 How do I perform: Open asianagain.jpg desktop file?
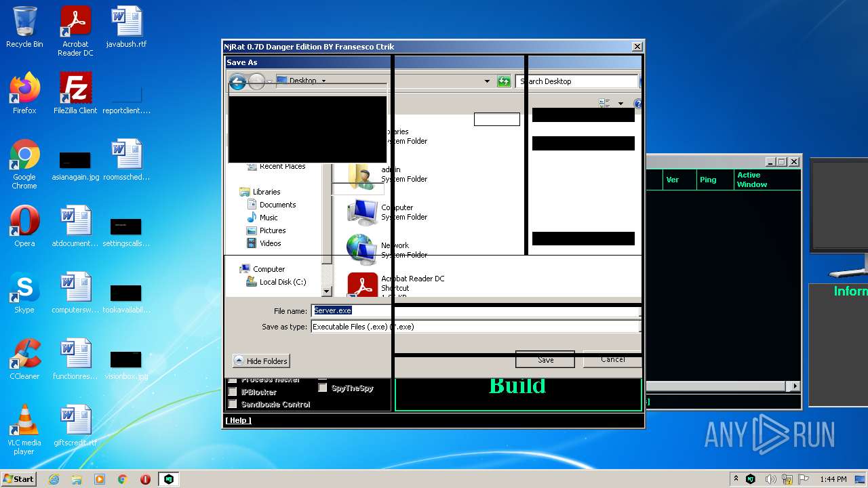click(75, 167)
